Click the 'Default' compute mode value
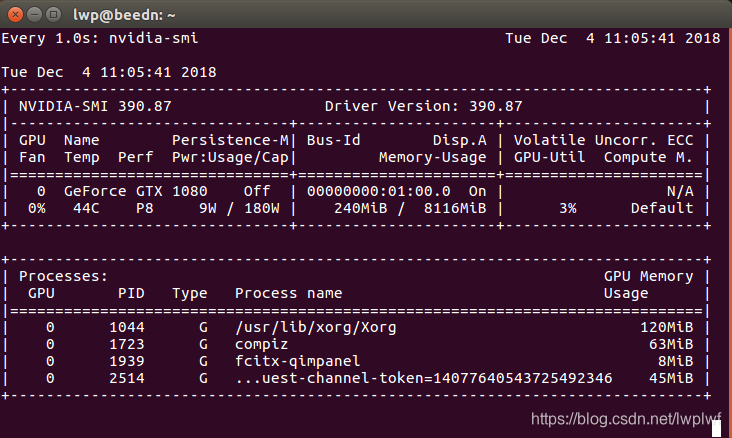 click(x=662, y=208)
